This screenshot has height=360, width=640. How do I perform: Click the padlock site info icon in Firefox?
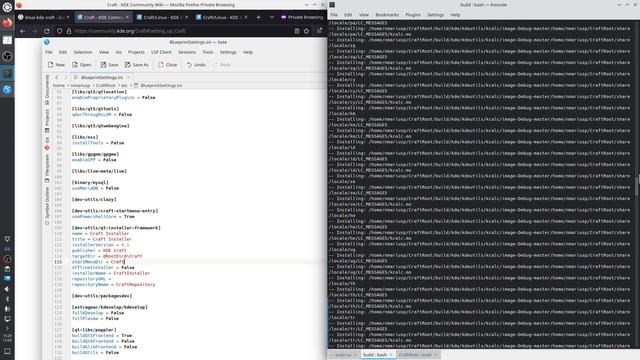(69, 31)
